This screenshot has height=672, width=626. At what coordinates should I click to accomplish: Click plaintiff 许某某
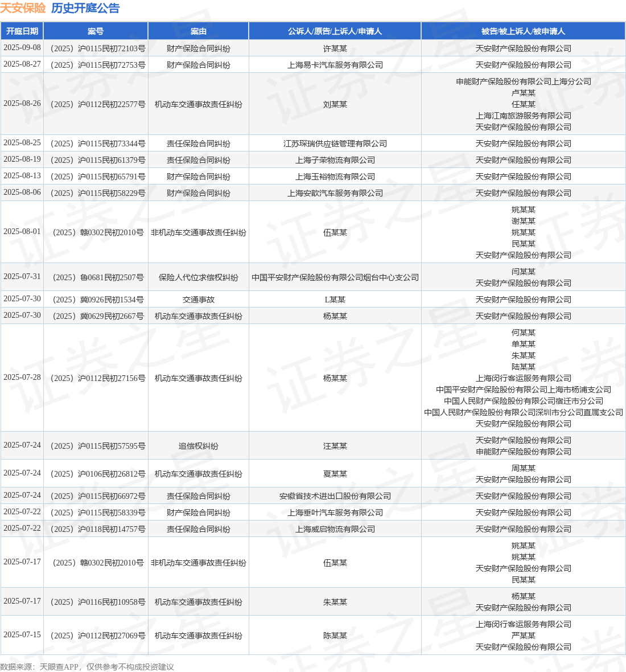tap(335, 48)
